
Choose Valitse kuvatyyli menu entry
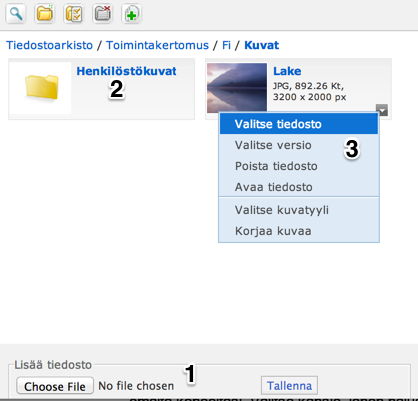pyautogui.click(x=299, y=210)
